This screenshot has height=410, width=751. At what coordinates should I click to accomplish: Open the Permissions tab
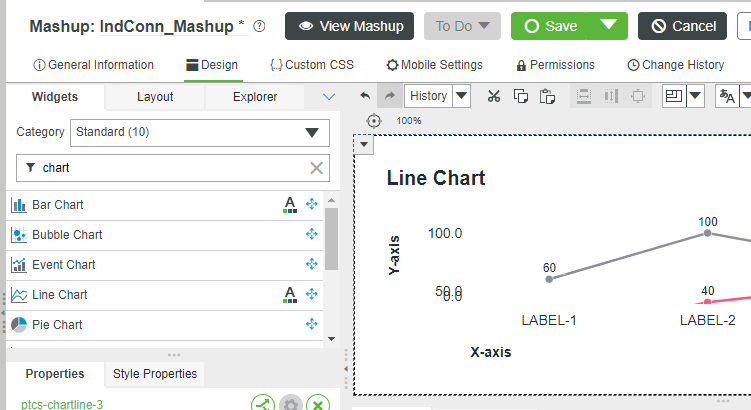556,65
